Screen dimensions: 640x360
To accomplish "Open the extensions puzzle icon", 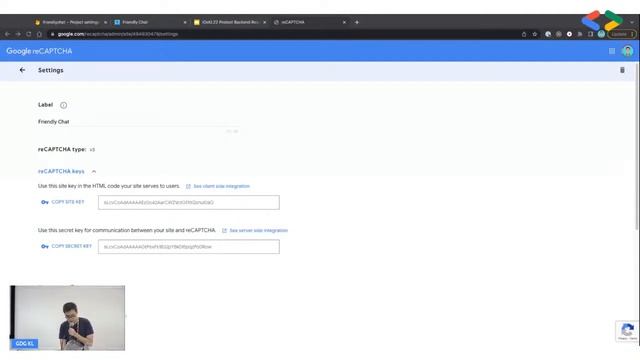I will point(580,34).
